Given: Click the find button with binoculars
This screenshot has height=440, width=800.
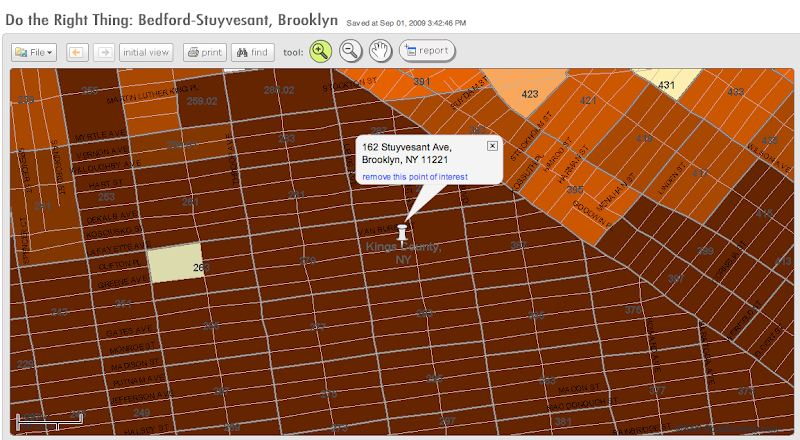Looking at the screenshot, I should tap(253, 52).
